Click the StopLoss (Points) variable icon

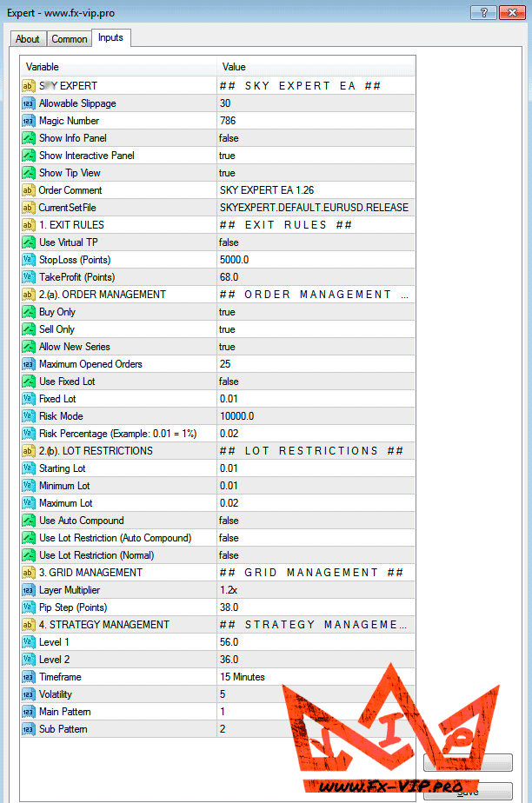[x=29, y=260]
